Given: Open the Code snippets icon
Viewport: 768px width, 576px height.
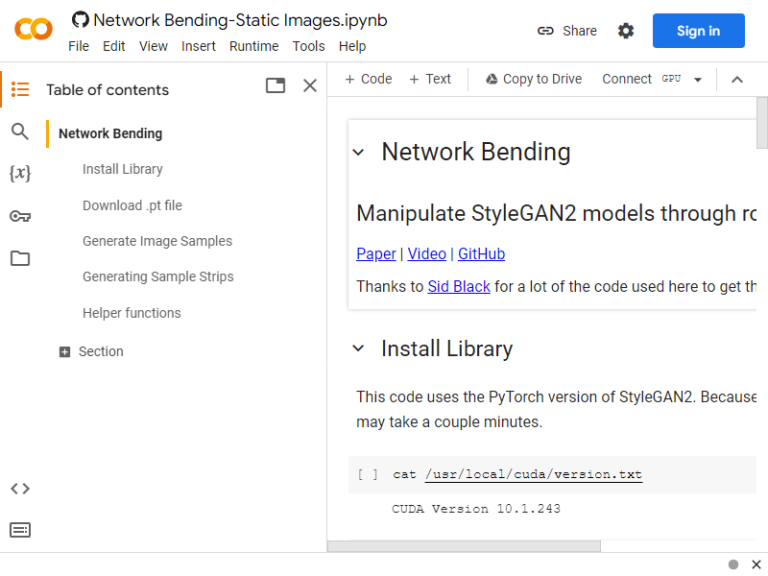Looking at the screenshot, I should pyautogui.click(x=20, y=488).
